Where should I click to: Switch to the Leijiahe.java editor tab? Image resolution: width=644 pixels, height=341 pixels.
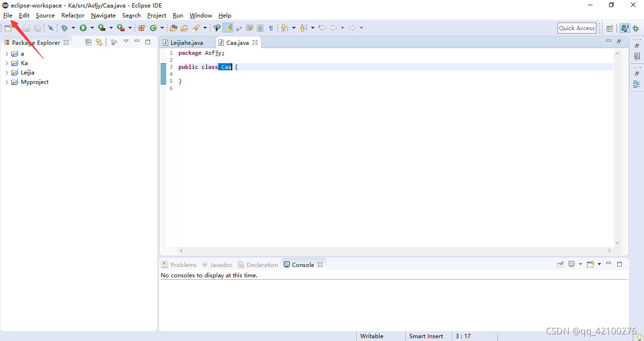187,42
